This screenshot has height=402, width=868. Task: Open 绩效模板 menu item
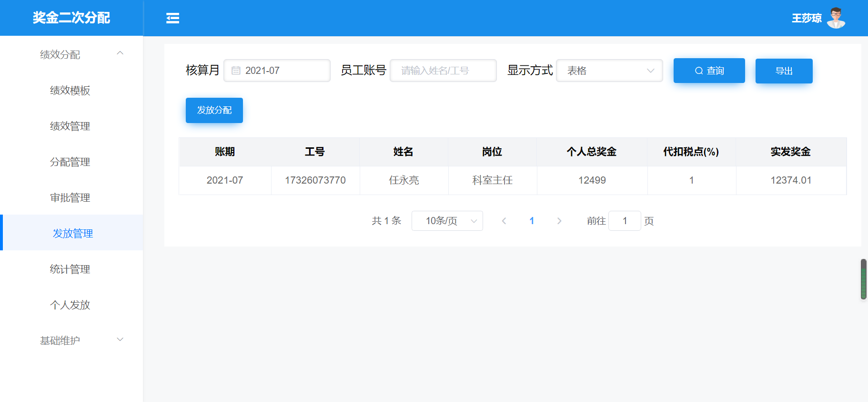(71, 90)
